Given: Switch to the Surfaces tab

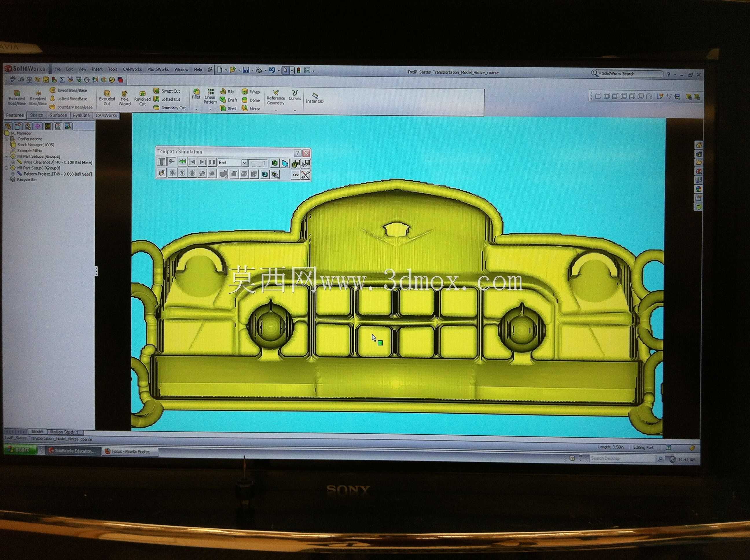Looking at the screenshot, I should (58, 115).
